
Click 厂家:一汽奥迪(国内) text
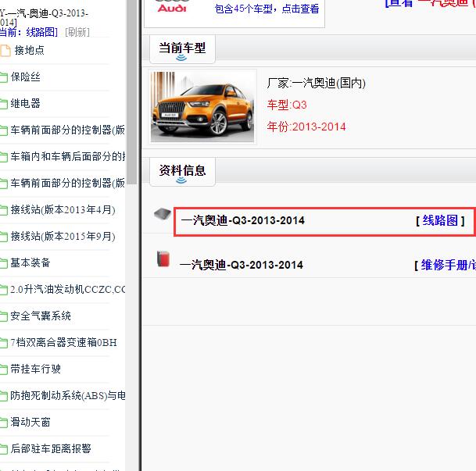point(317,83)
